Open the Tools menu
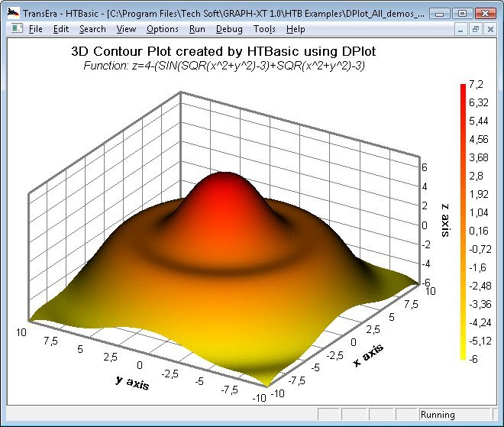Image resolution: width=504 pixels, height=427 pixels. pyautogui.click(x=264, y=29)
